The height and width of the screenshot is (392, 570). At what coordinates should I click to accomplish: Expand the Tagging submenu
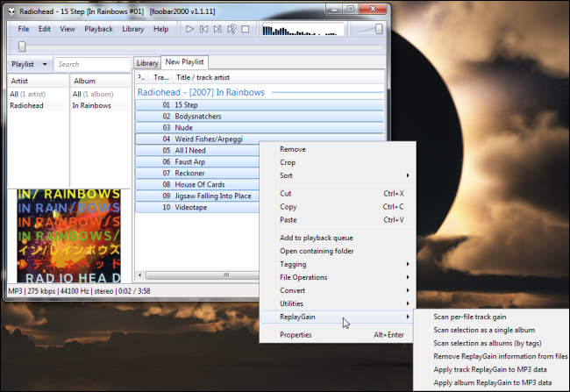tap(337, 264)
